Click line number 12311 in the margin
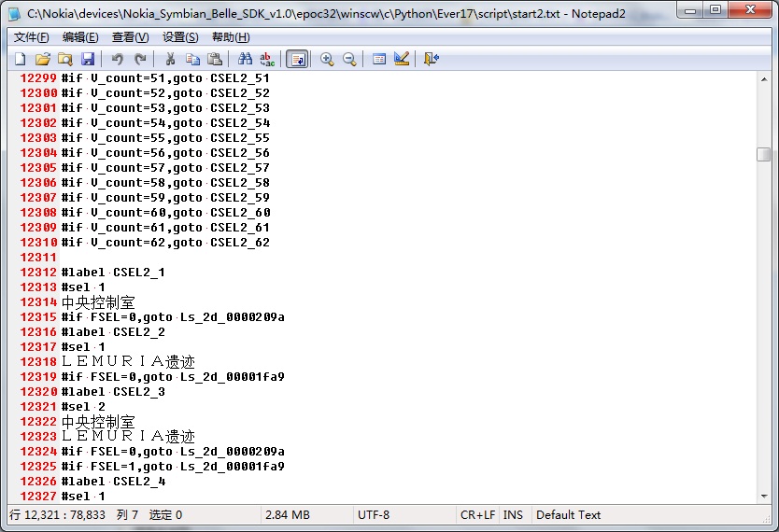This screenshot has height=532, width=779. pyautogui.click(x=38, y=258)
